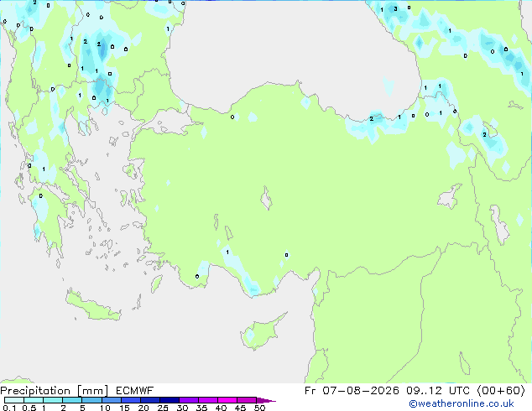Click the 'ECMWF' model label
The image size is (532, 411).
point(135,391)
